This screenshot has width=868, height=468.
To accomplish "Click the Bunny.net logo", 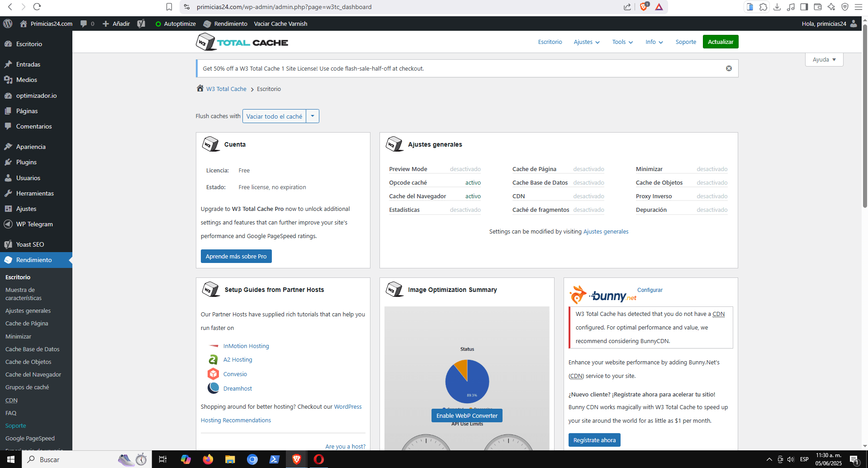I will 602,295.
